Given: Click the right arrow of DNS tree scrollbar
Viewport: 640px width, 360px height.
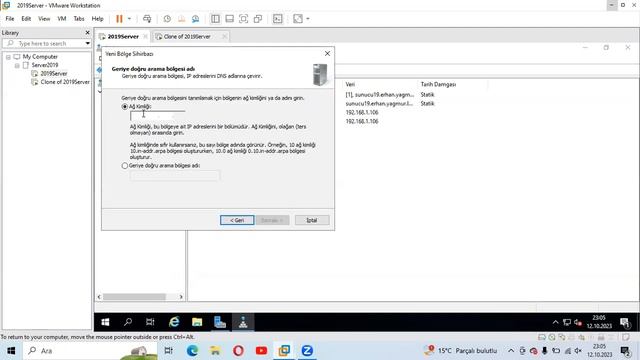Looking at the screenshot, I should click(x=181, y=297).
